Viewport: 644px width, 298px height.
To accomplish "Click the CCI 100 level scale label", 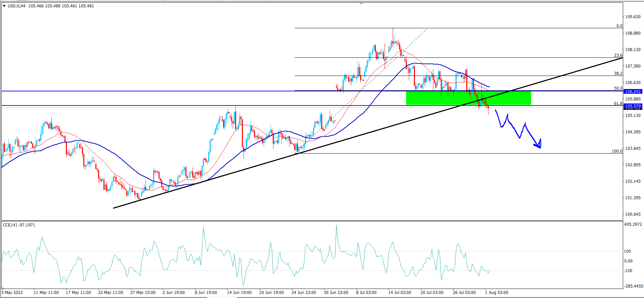I will [627, 251].
